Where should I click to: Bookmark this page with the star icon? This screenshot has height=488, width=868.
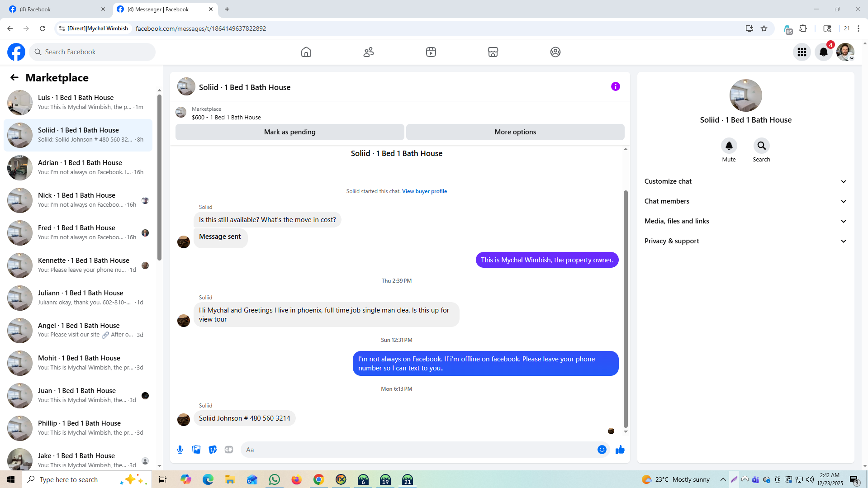tap(764, 28)
